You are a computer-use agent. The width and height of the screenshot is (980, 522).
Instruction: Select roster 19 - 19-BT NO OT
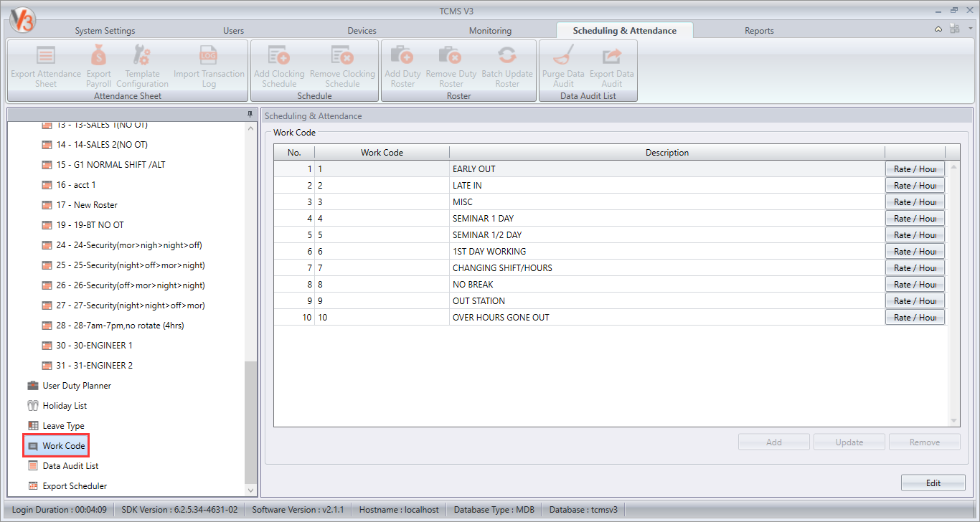click(90, 225)
